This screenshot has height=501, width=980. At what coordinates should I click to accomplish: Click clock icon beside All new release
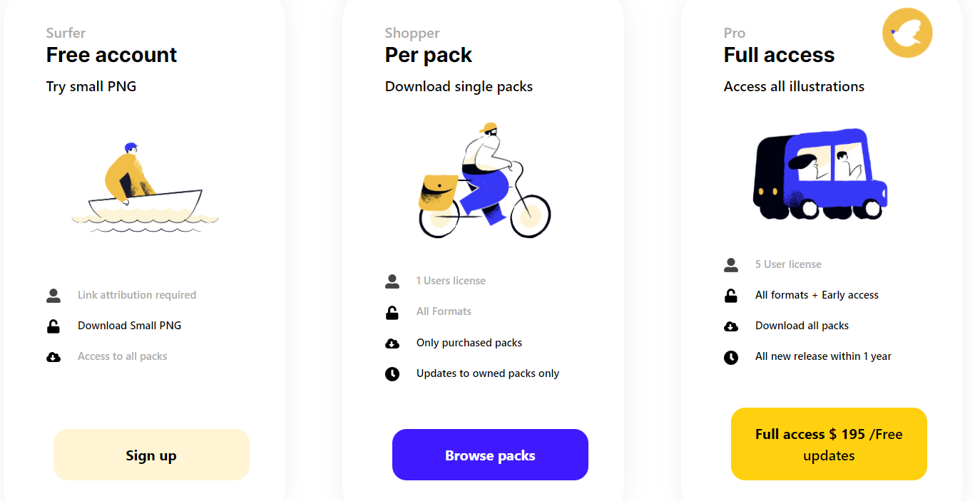(x=731, y=357)
